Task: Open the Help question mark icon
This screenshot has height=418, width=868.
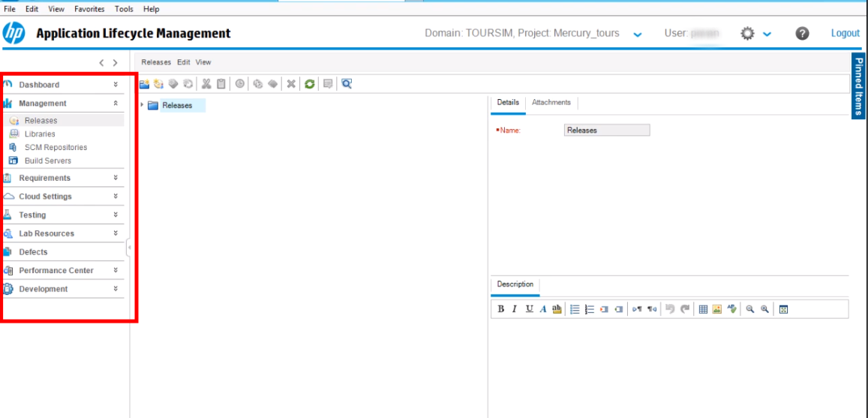Action: click(802, 34)
